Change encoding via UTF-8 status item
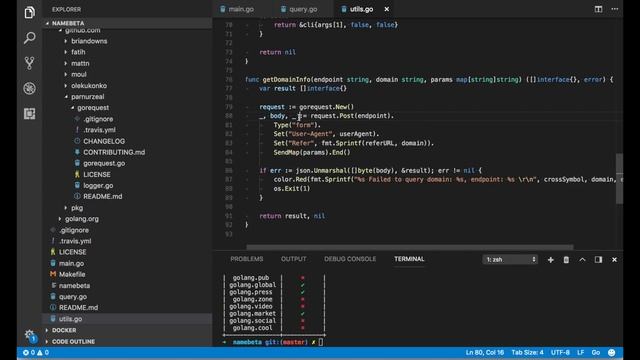This screenshot has height=360, width=640. coord(560,352)
